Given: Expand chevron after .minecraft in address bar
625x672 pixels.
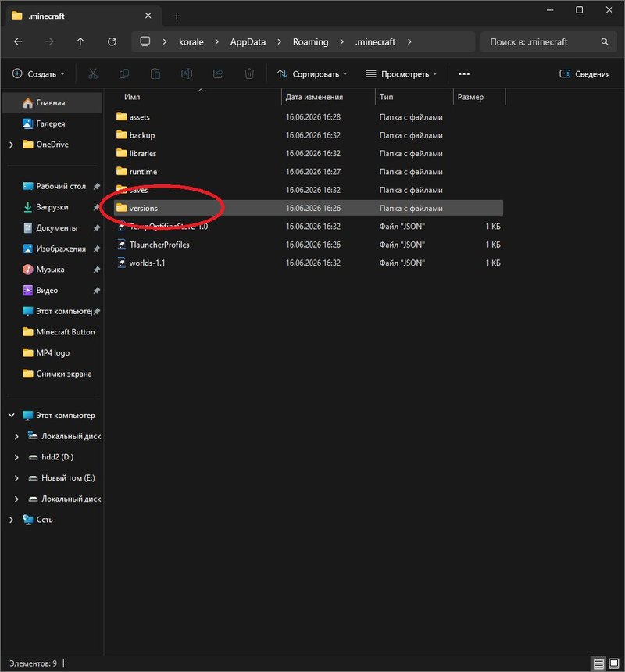Looking at the screenshot, I should [x=409, y=41].
